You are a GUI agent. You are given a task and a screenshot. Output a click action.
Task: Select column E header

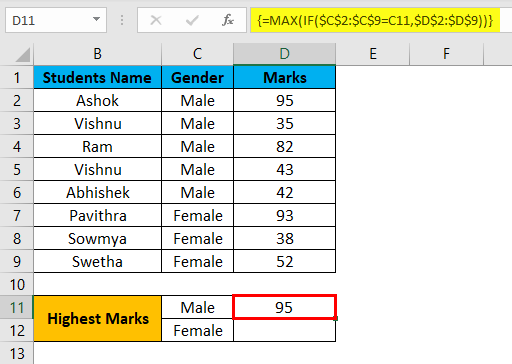(x=373, y=54)
